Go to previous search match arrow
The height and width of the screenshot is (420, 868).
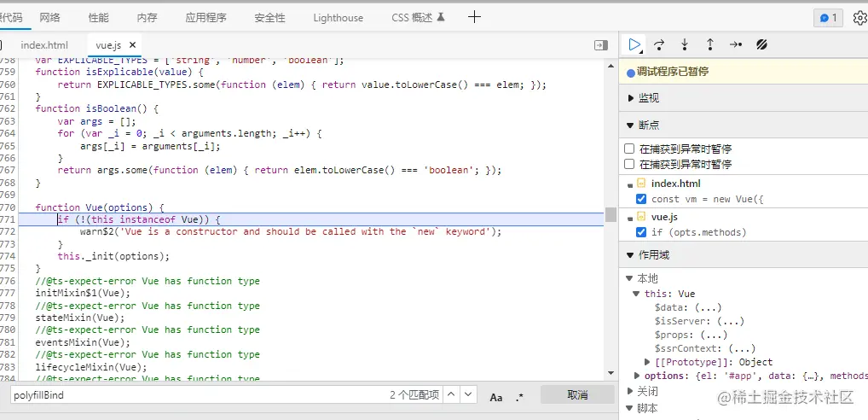pos(451,394)
